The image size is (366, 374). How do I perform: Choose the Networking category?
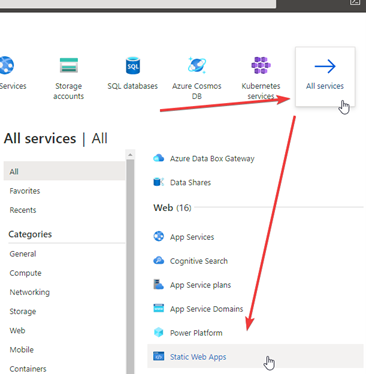(29, 292)
